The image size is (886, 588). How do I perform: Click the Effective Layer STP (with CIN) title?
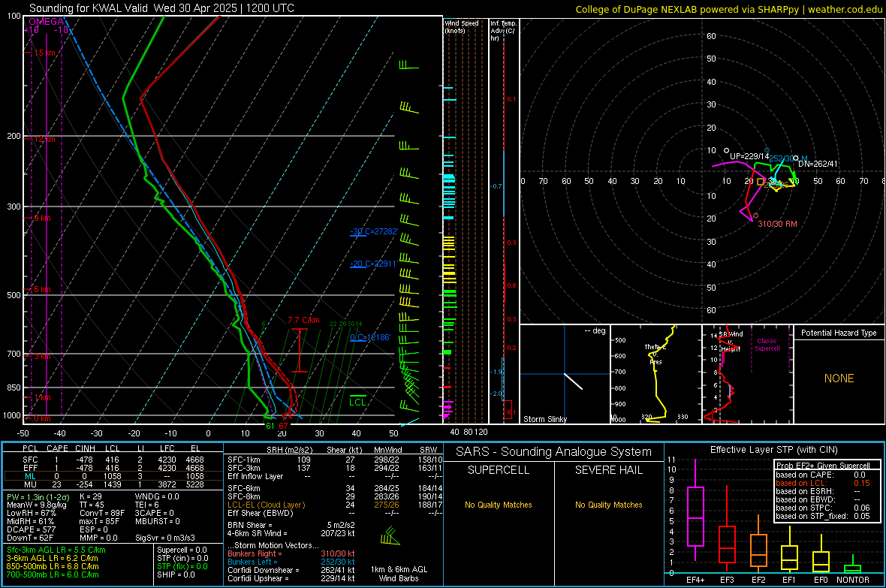(773, 450)
